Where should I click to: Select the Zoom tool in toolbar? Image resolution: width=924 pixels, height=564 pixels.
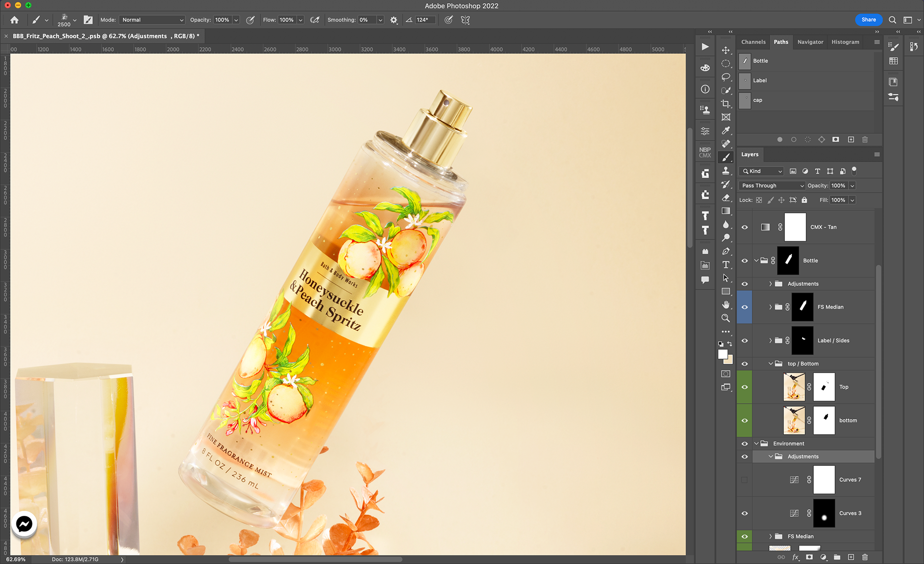click(726, 318)
